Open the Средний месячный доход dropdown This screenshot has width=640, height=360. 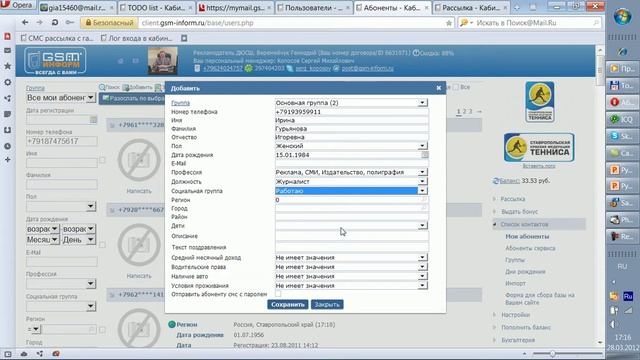pyautogui.click(x=351, y=258)
